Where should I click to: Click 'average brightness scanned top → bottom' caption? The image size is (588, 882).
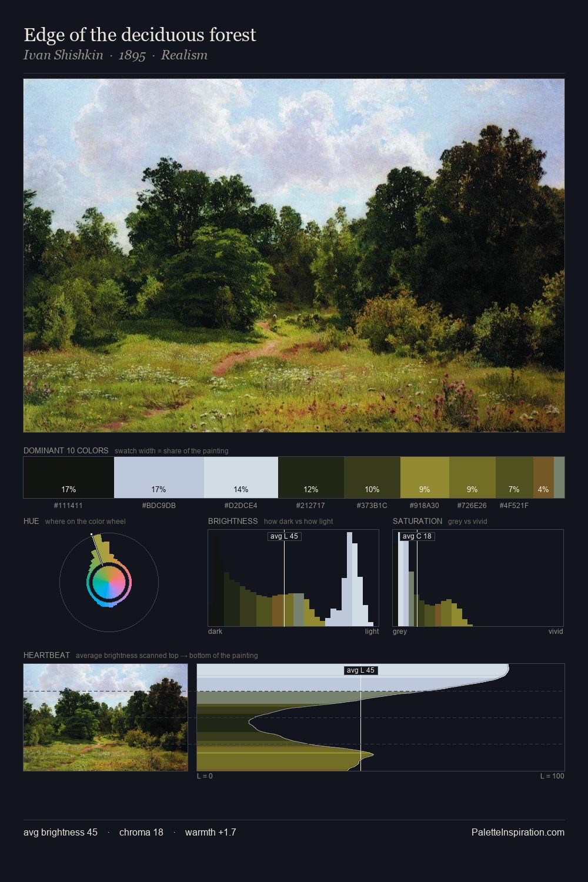(167, 656)
